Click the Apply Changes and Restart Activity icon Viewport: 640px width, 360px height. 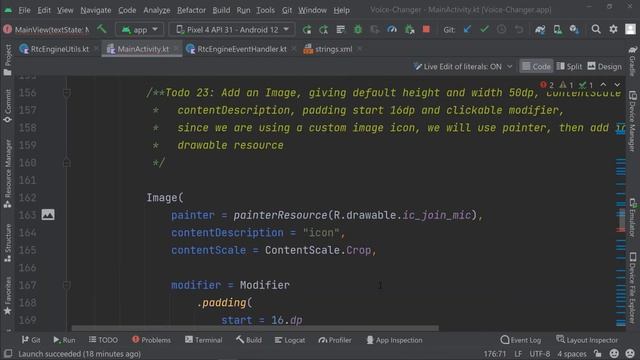[x=324, y=29]
